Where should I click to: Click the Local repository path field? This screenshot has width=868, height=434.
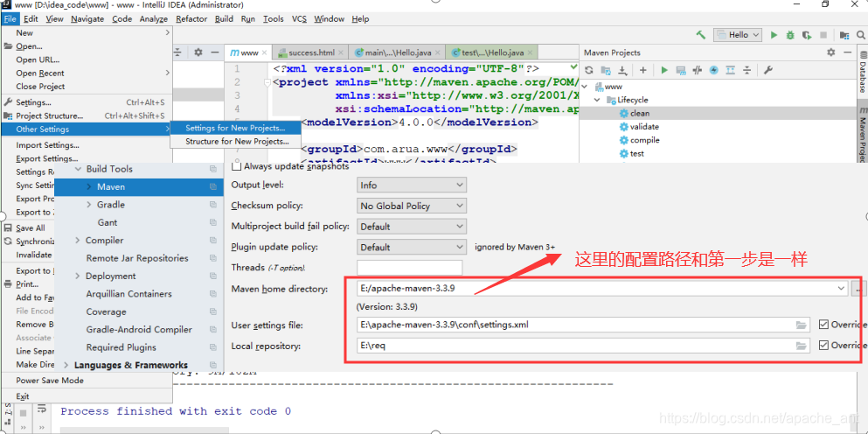(x=576, y=346)
